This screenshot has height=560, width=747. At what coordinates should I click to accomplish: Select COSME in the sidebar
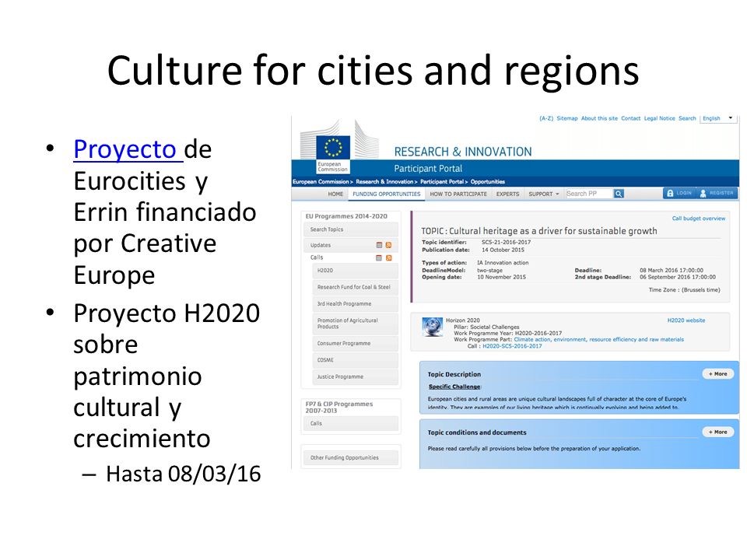click(x=355, y=360)
